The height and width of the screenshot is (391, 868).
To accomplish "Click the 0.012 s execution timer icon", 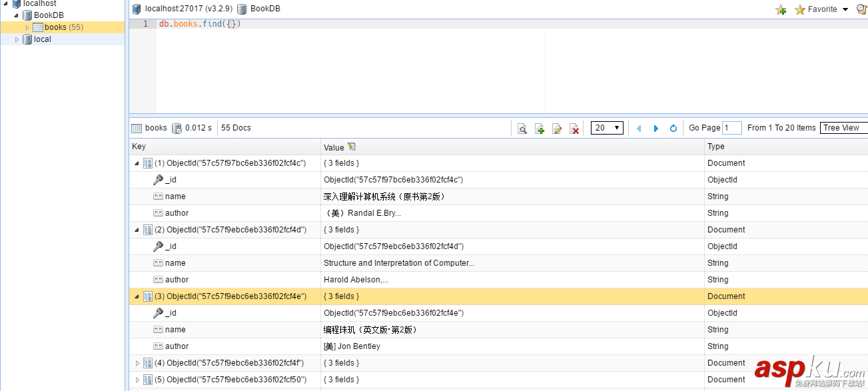I will (x=177, y=128).
